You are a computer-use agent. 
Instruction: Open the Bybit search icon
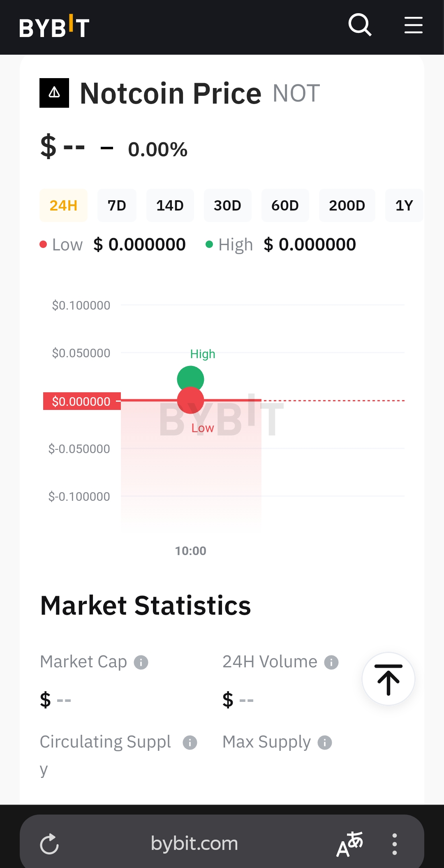(360, 25)
